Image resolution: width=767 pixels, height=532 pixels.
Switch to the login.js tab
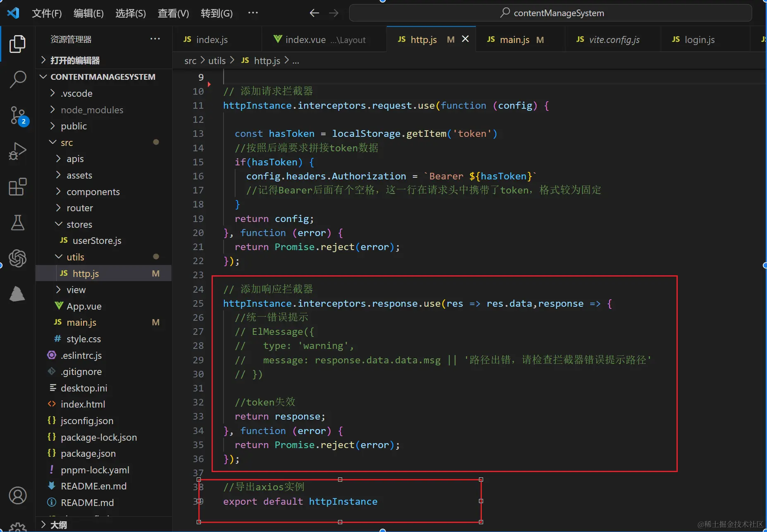click(705, 39)
